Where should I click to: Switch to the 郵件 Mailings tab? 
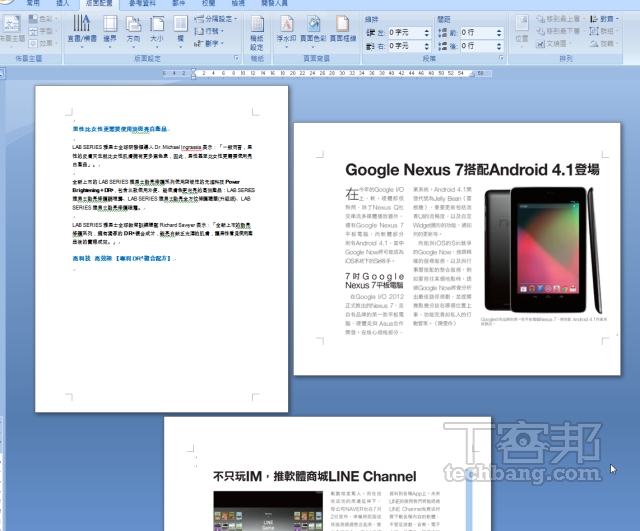[178, 3]
